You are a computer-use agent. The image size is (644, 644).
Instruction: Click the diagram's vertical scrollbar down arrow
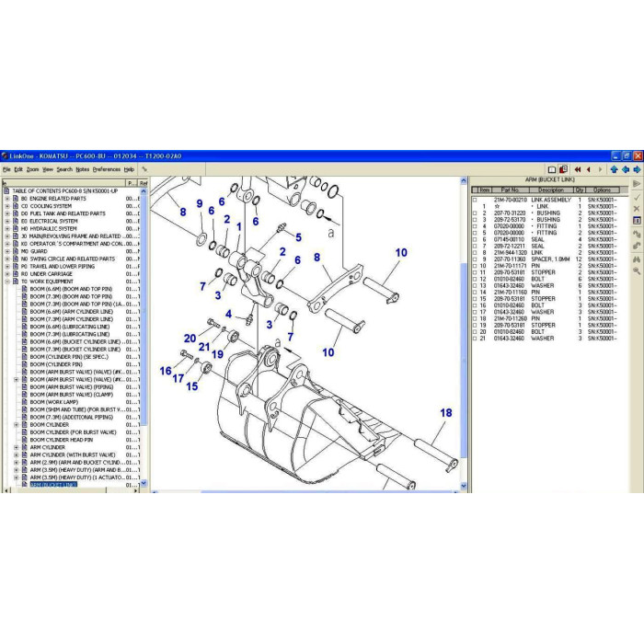point(464,486)
